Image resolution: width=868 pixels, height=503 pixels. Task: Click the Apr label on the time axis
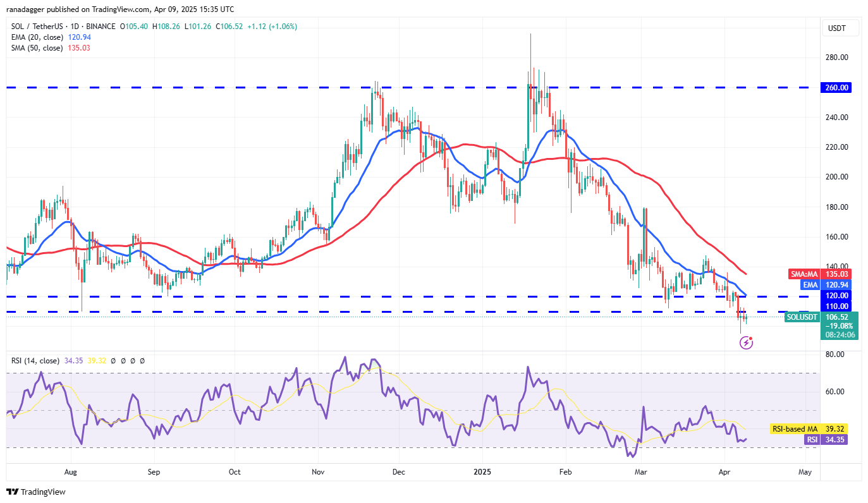click(724, 472)
